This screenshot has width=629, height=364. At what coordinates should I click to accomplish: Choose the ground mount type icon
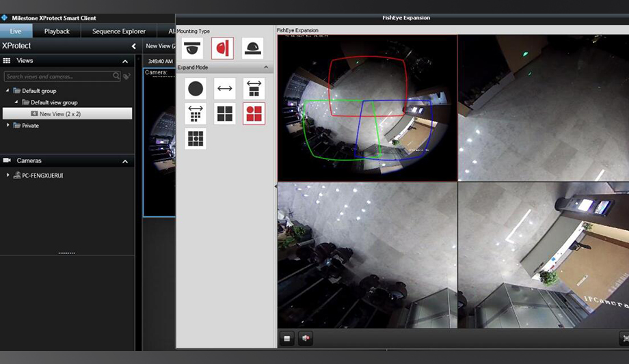[252, 48]
